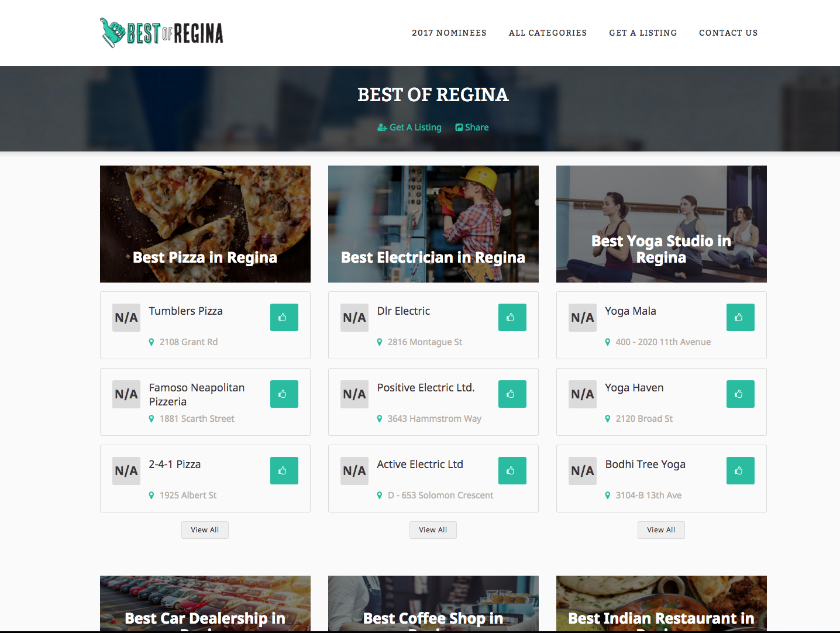Open Best Pizza in Regina category image
840x633 pixels.
tap(205, 224)
